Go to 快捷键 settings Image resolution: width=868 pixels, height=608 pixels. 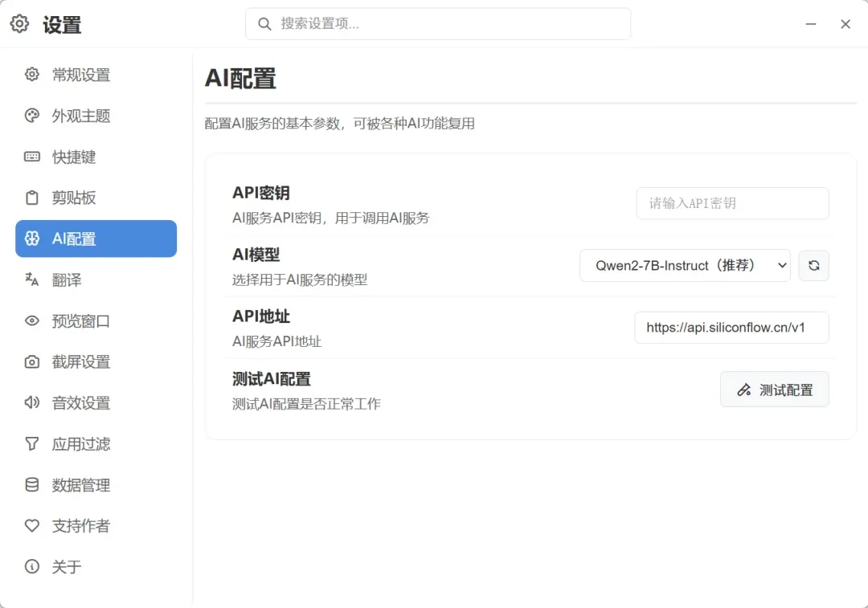(x=96, y=157)
